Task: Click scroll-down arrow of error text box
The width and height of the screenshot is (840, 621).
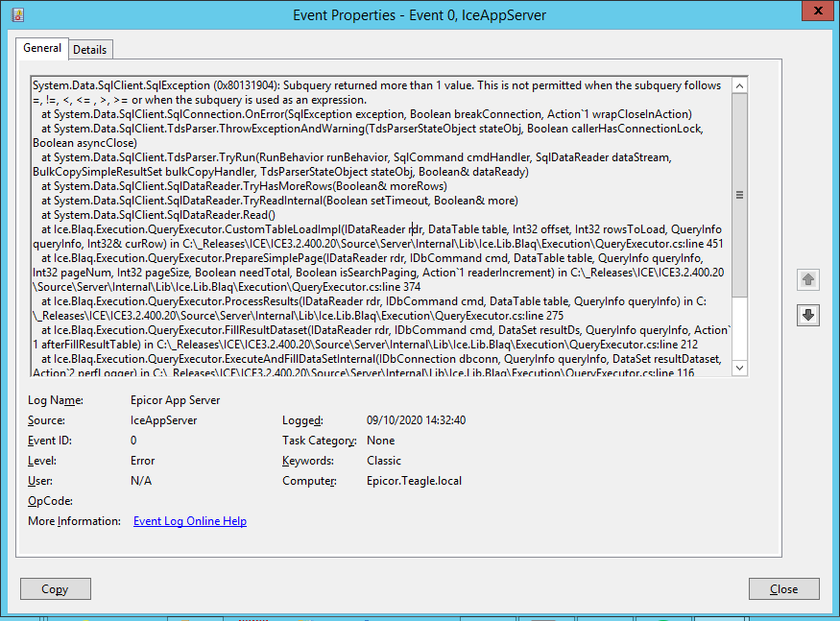Action: coord(739,368)
